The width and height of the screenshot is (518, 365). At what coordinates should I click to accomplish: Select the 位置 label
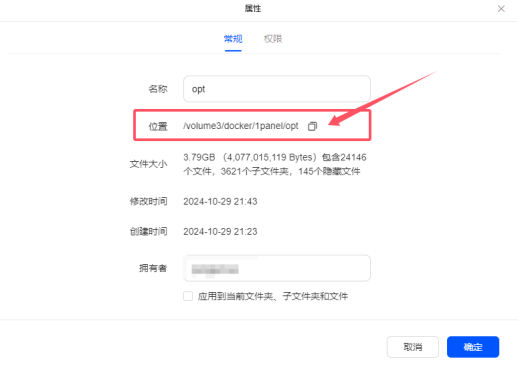pos(158,127)
